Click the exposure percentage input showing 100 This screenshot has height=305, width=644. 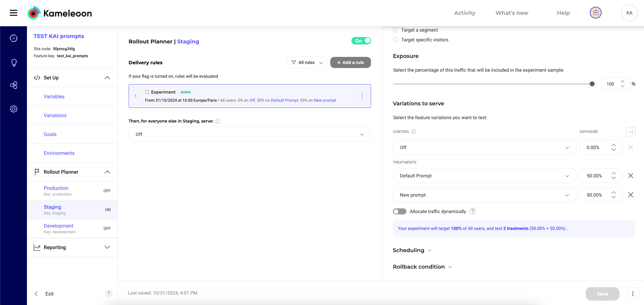(615, 84)
